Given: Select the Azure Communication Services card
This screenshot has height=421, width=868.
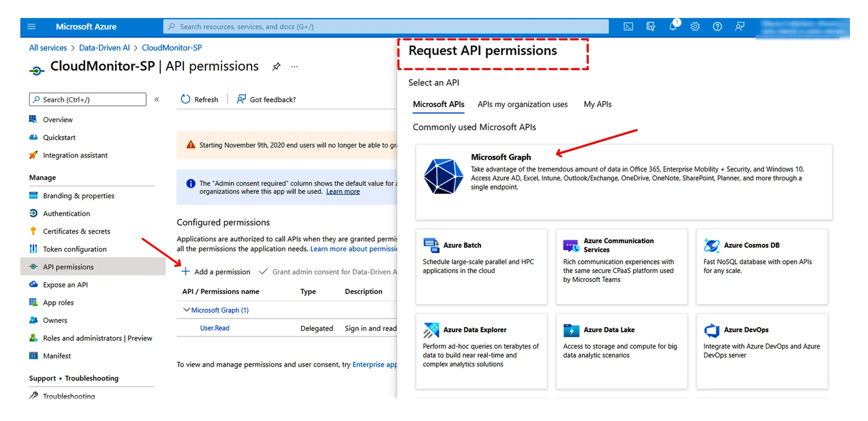Looking at the screenshot, I should (x=622, y=267).
